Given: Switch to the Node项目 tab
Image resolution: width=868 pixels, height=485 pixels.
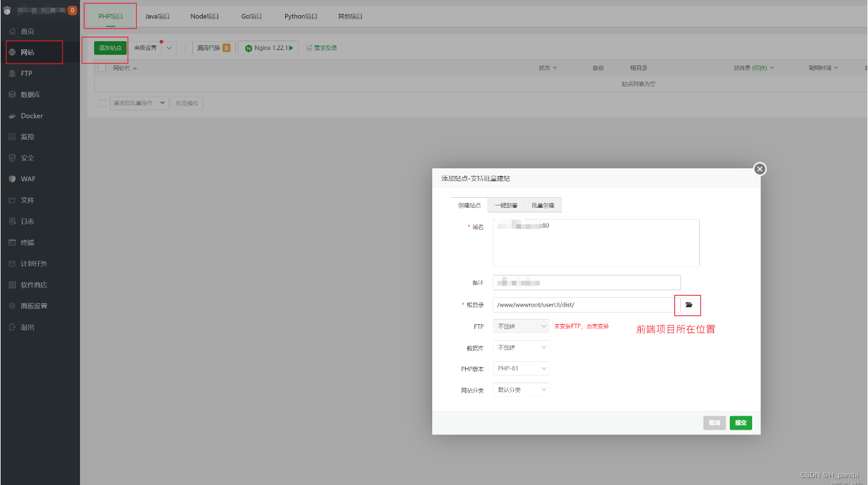Looking at the screenshot, I should pos(205,16).
